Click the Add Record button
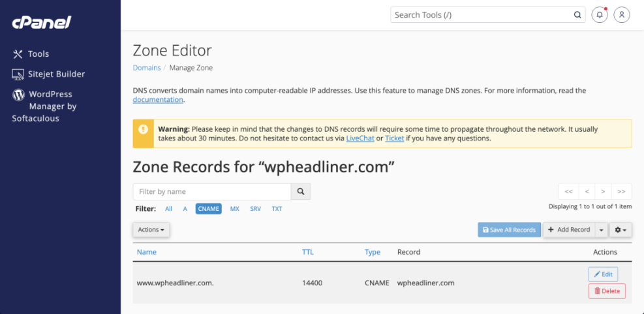 [x=569, y=230]
